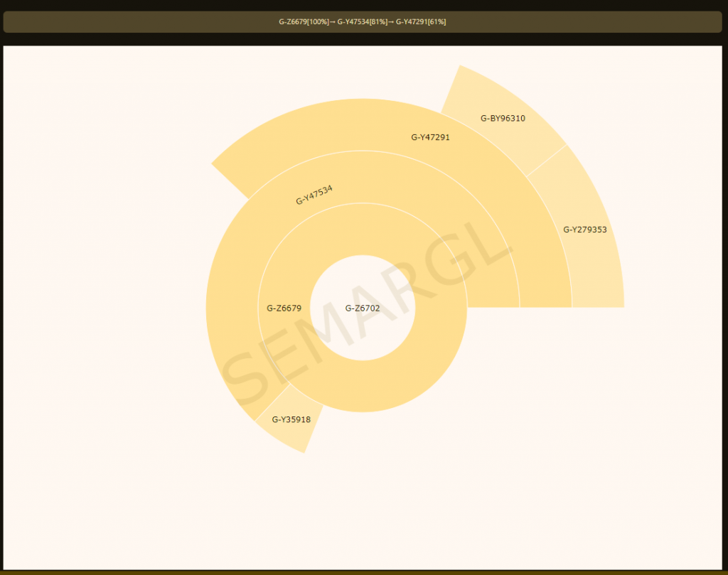Click G-Y47291[61%] in the breadcrumb path
Screen dimensions: 728x575
[421, 22]
